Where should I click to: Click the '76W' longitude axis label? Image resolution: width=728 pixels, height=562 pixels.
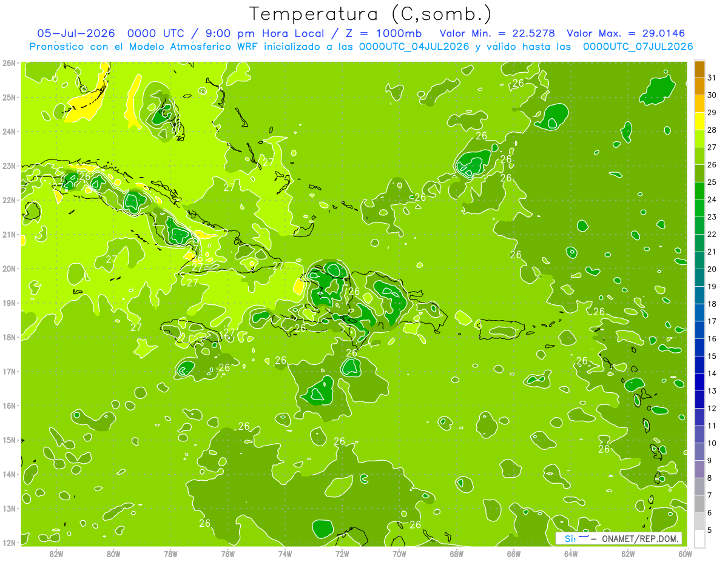pos(227,554)
